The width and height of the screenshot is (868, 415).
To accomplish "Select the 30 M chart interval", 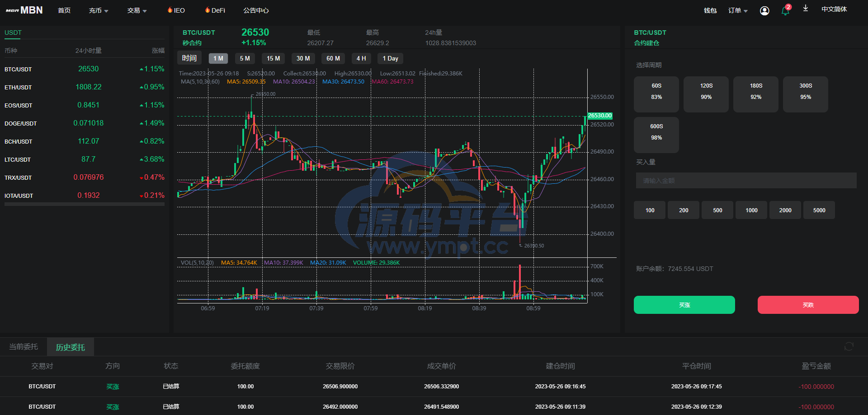I will tap(303, 58).
